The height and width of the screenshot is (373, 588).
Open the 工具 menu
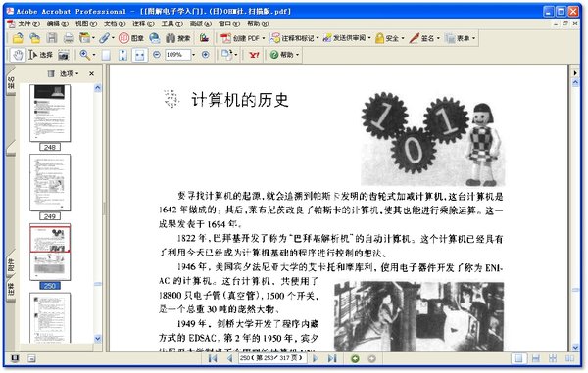[x=172, y=23]
